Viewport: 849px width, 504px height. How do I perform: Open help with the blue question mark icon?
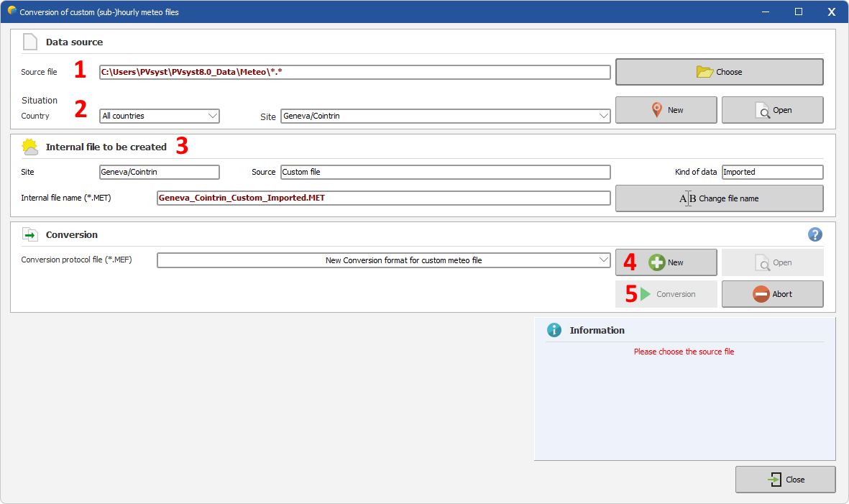[815, 234]
